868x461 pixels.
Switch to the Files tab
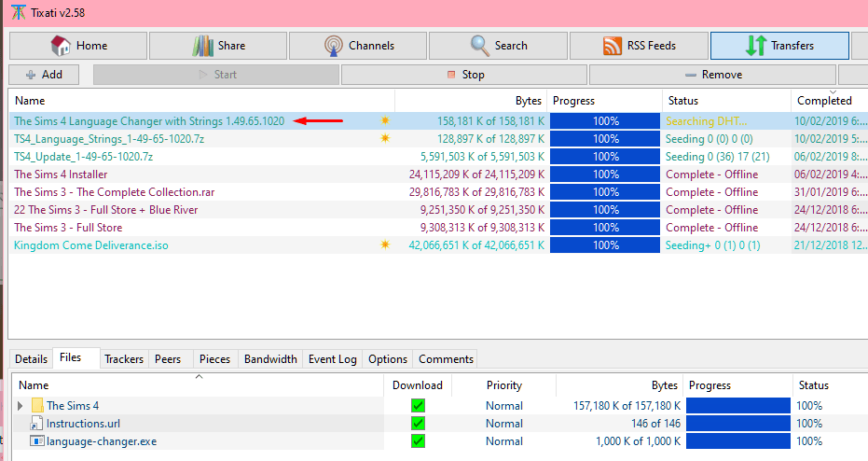pos(70,357)
